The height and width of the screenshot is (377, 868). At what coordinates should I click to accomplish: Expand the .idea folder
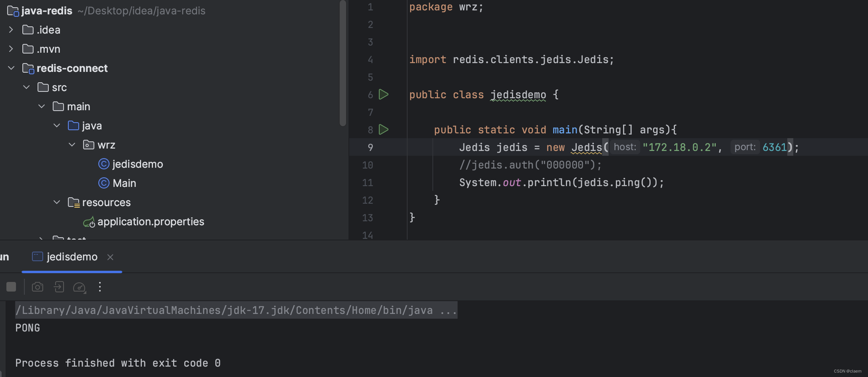[x=11, y=30]
